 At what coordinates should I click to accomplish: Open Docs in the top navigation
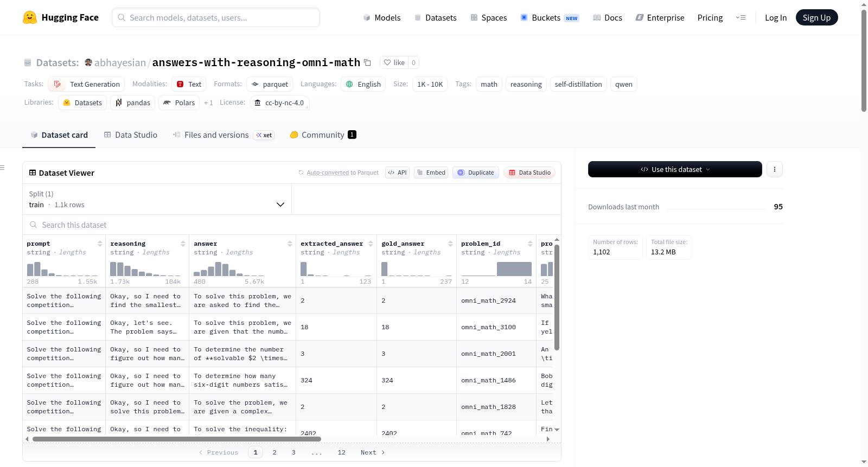click(x=608, y=17)
